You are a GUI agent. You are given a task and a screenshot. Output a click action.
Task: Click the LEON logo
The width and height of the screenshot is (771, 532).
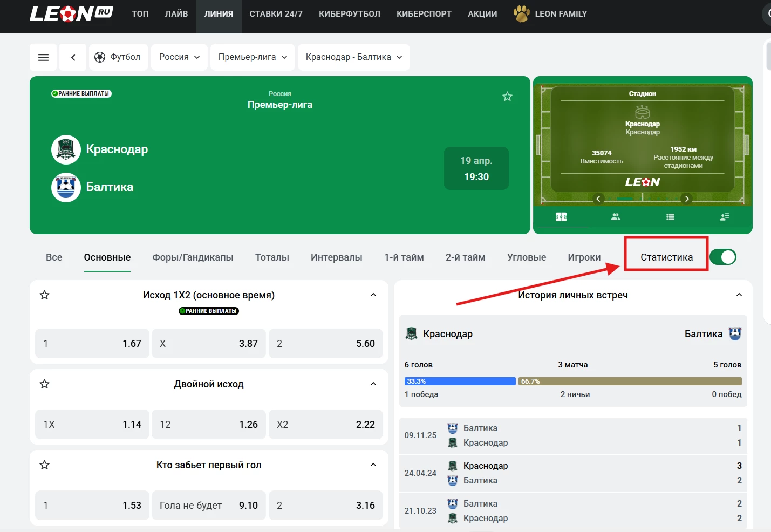[x=71, y=13]
